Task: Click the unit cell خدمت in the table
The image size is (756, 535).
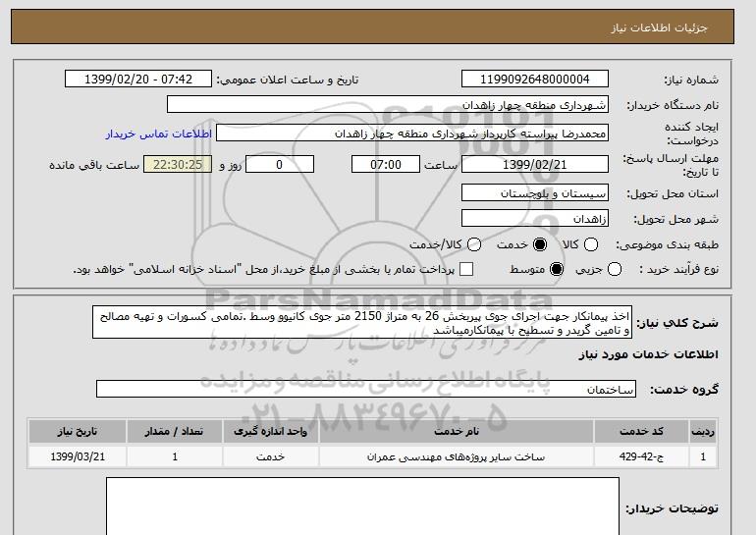Action: 270,456
